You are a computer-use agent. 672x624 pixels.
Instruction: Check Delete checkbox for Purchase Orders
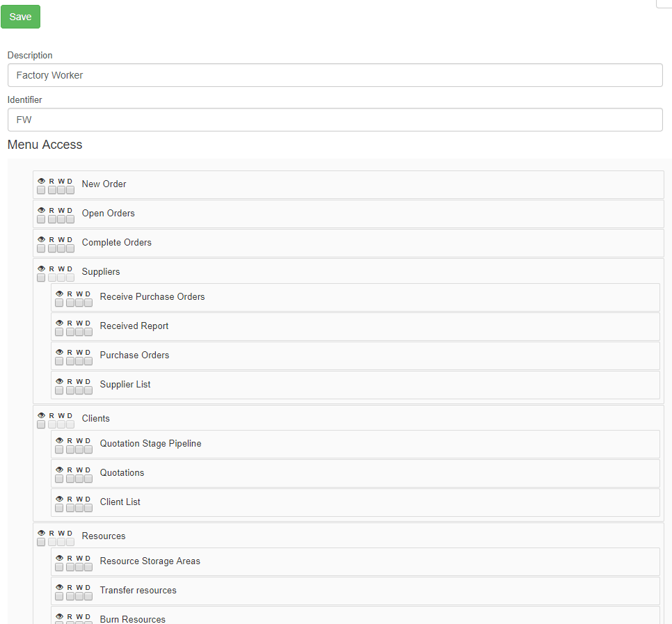click(88, 361)
